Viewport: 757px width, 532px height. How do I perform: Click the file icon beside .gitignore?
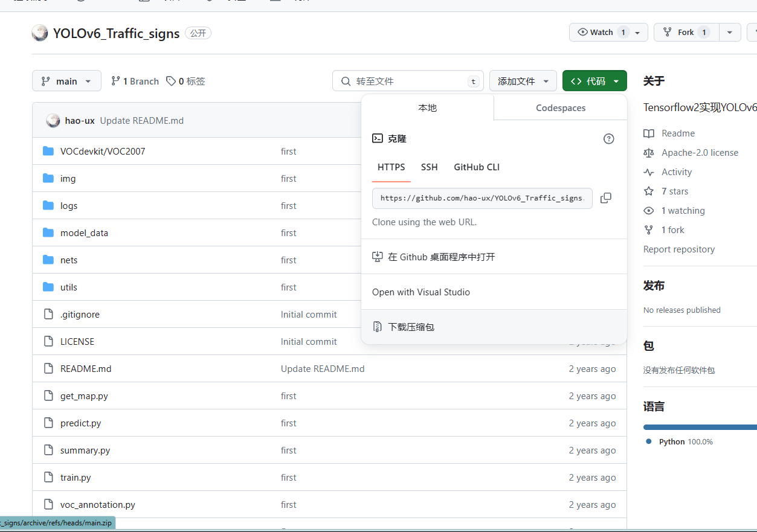(x=48, y=314)
